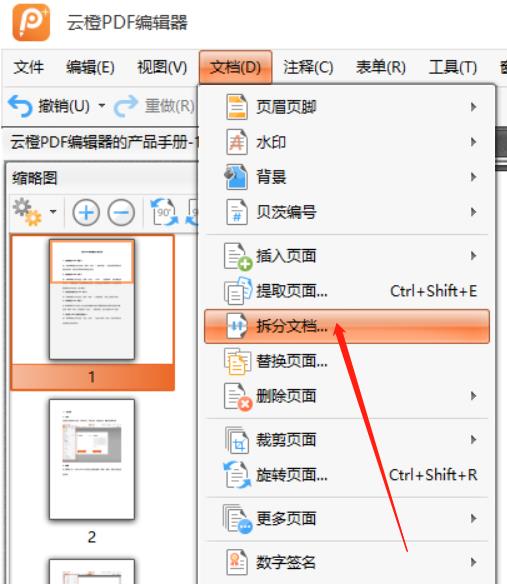Select the 云橙PDF编辑器的产品手册 document tab

pyautogui.click(x=104, y=142)
